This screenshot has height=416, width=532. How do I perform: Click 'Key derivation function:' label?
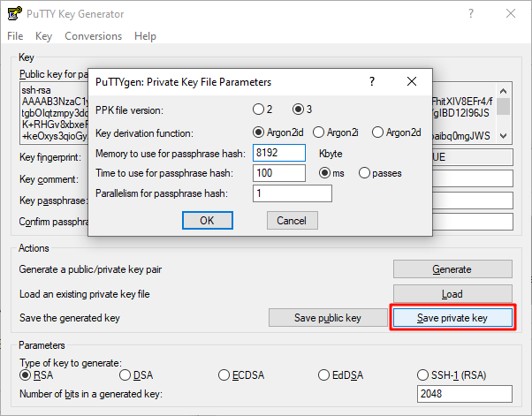(144, 133)
